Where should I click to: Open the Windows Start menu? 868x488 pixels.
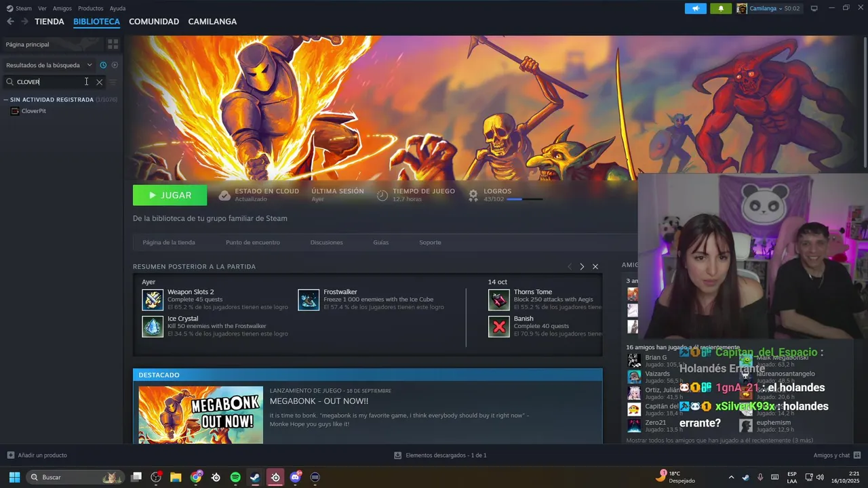click(x=14, y=477)
